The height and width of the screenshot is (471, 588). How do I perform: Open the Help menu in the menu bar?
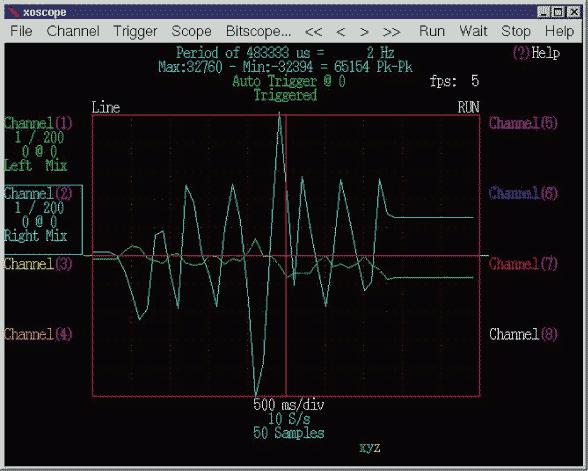coord(560,32)
